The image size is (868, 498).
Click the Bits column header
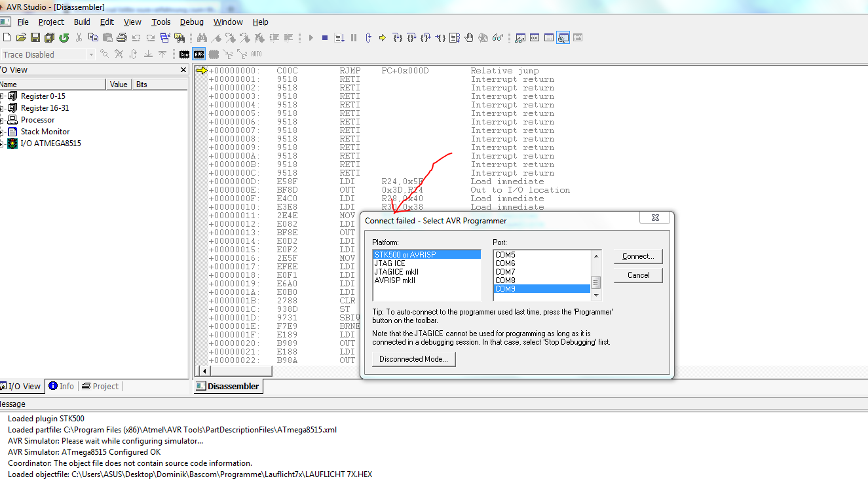[160, 85]
